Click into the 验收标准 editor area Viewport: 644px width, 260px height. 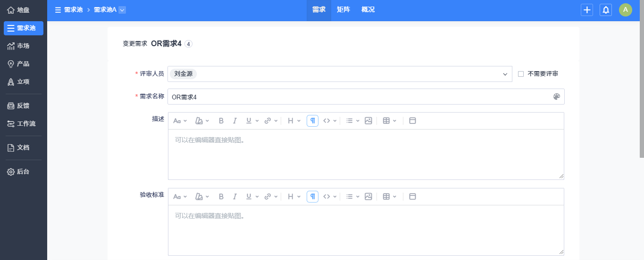(366, 230)
